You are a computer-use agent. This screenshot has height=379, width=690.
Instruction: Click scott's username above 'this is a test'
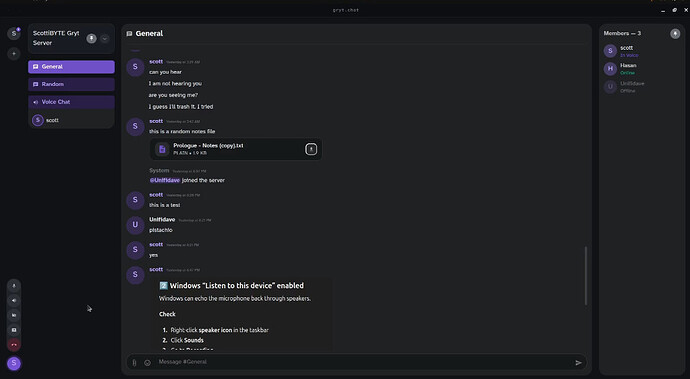tap(156, 195)
